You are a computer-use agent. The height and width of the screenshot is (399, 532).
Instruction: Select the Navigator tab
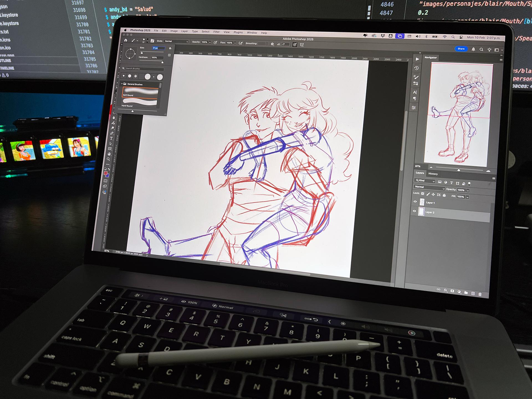coord(430,58)
